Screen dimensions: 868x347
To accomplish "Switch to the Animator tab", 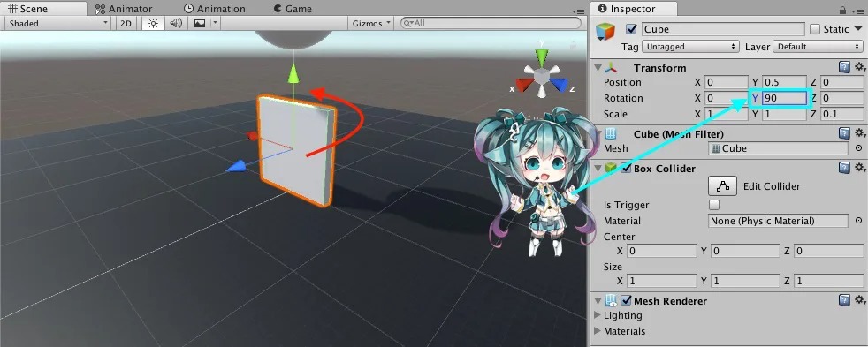I will [x=124, y=9].
